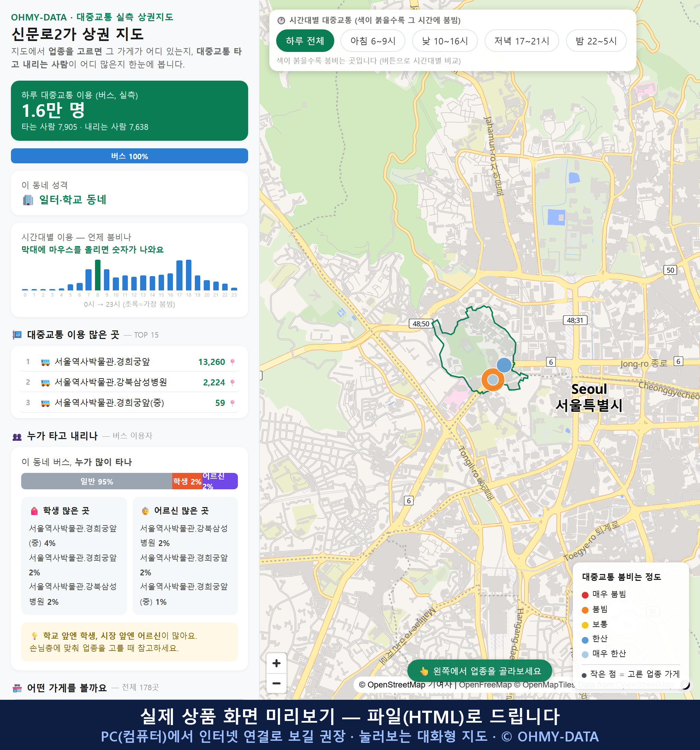Open the OpenFreeMap attribution link
The image size is (700, 750).
coord(485,684)
